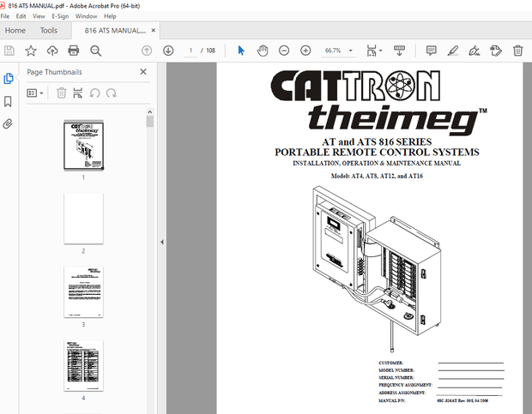Enable scrolling mode icon
Screen dimensions: 532x414
click(x=399, y=51)
